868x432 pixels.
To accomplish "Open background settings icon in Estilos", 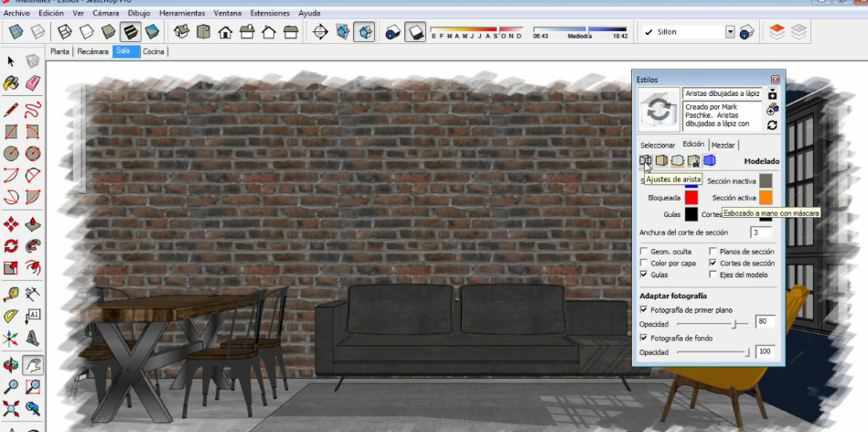I will [678, 160].
